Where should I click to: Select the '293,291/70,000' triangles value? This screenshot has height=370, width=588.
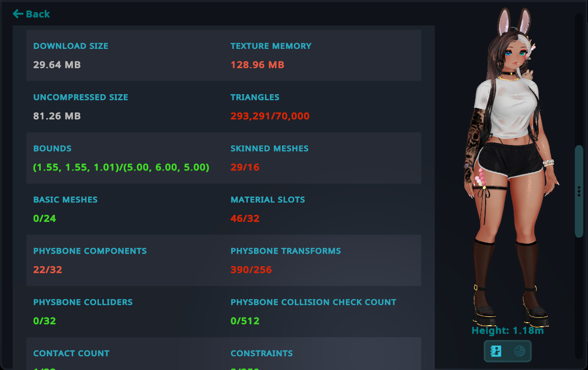pos(270,116)
